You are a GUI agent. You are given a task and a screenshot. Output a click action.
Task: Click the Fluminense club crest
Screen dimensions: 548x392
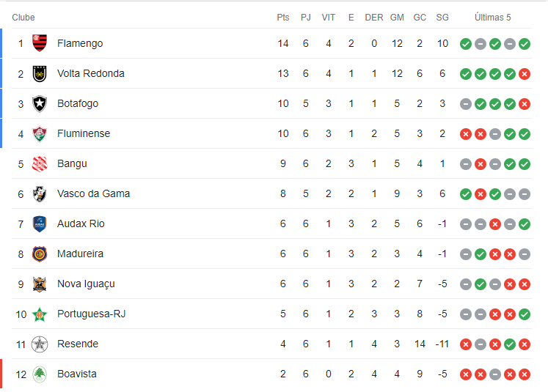(40, 133)
